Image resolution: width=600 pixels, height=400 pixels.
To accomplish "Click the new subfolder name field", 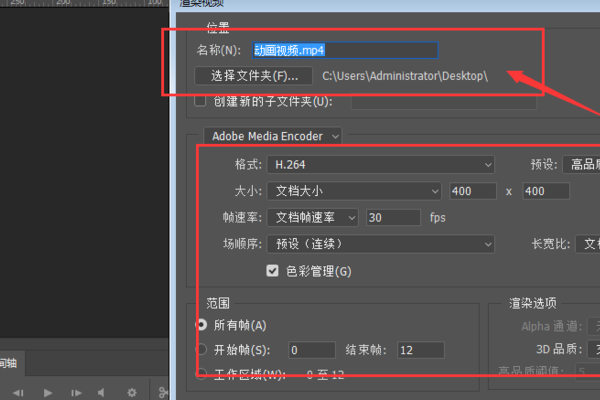I will coord(443,102).
